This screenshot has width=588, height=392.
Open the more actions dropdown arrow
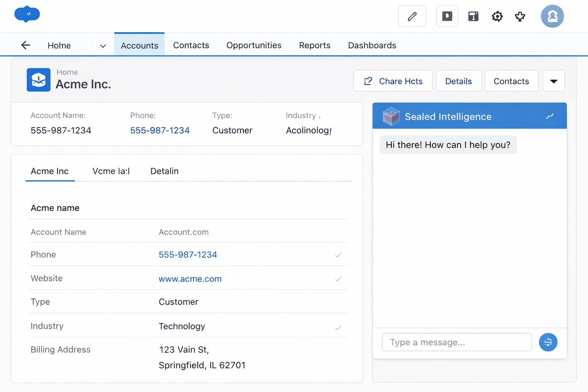pos(554,81)
